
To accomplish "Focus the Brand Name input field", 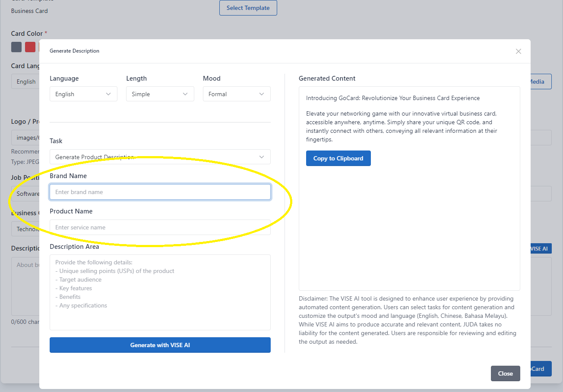I will [x=160, y=192].
